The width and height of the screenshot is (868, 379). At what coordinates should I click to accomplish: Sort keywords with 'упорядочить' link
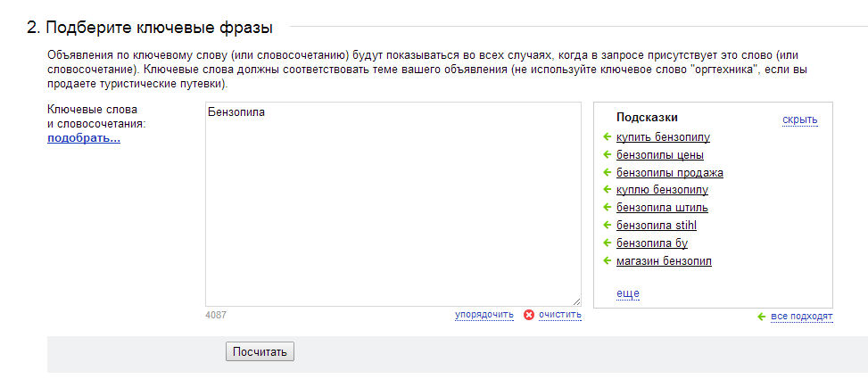point(484,315)
